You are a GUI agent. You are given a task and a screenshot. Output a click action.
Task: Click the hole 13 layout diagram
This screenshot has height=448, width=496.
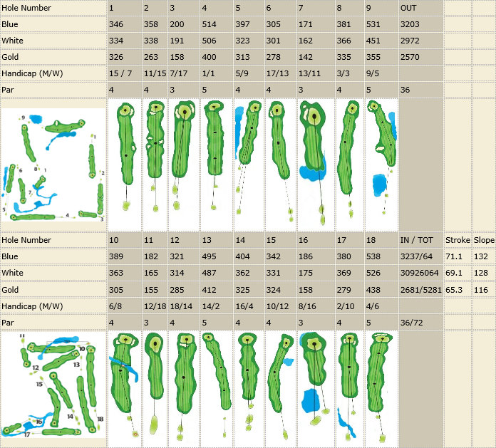coord(216,388)
